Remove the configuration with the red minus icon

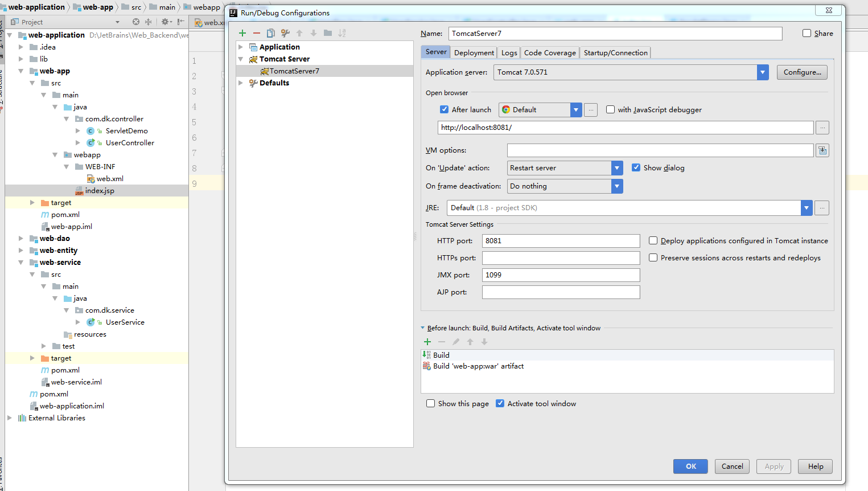(x=257, y=33)
